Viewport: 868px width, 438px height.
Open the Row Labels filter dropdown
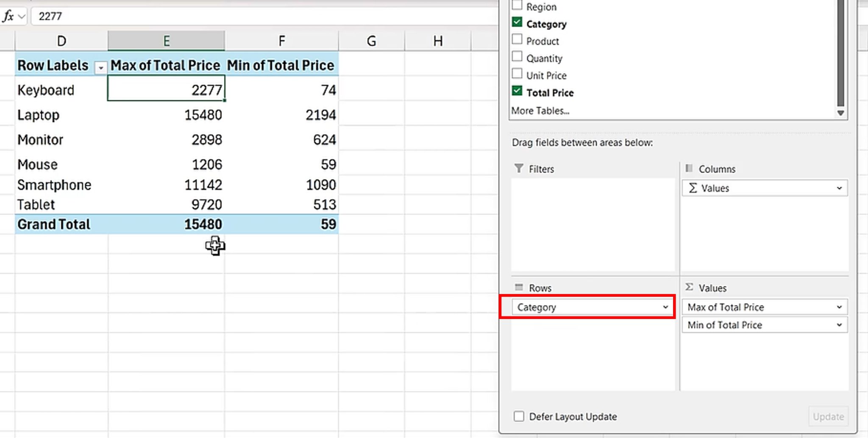click(100, 67)
